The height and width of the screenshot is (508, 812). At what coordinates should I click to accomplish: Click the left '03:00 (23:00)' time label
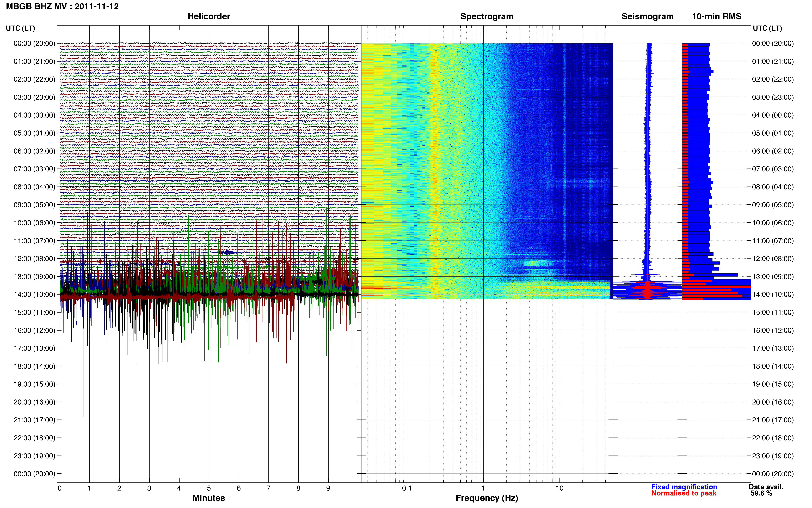point(34,97)
